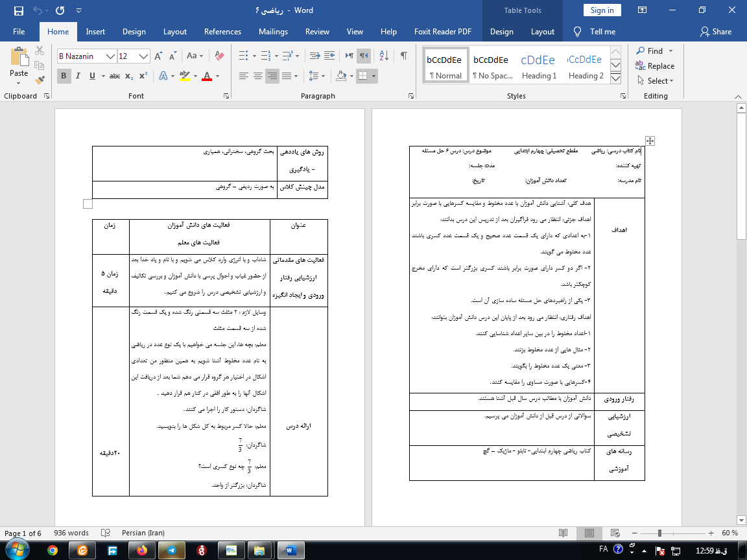Select the Bullets list icon
Viewport: 747px width, 560px height.
[243, 56]
